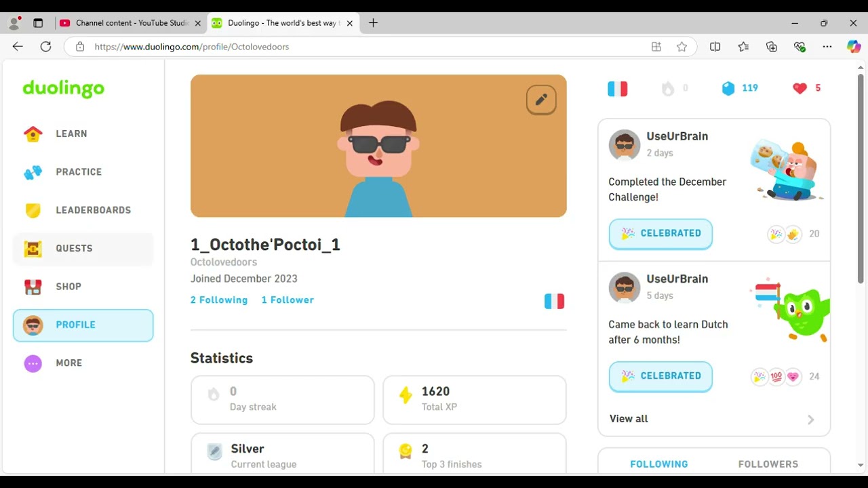
Task: Select More in the sidebar
Action: tap(83, 363)
